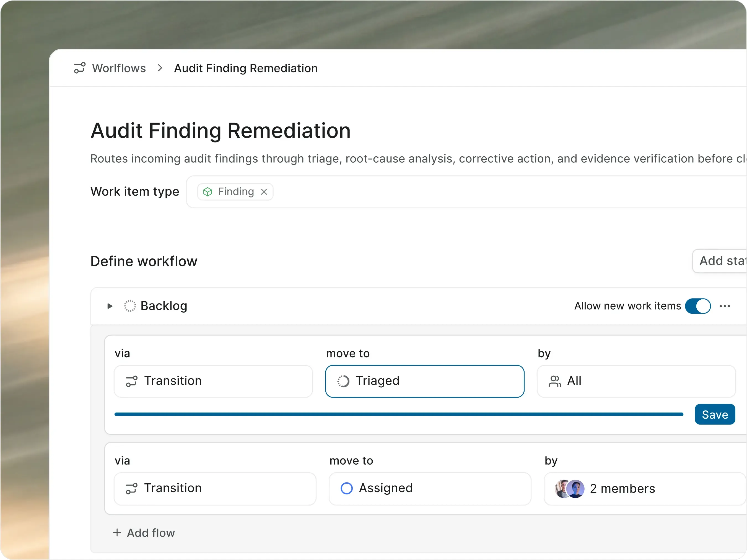Click the Work item type label
747x560 pixels.
tap(135, 191)
